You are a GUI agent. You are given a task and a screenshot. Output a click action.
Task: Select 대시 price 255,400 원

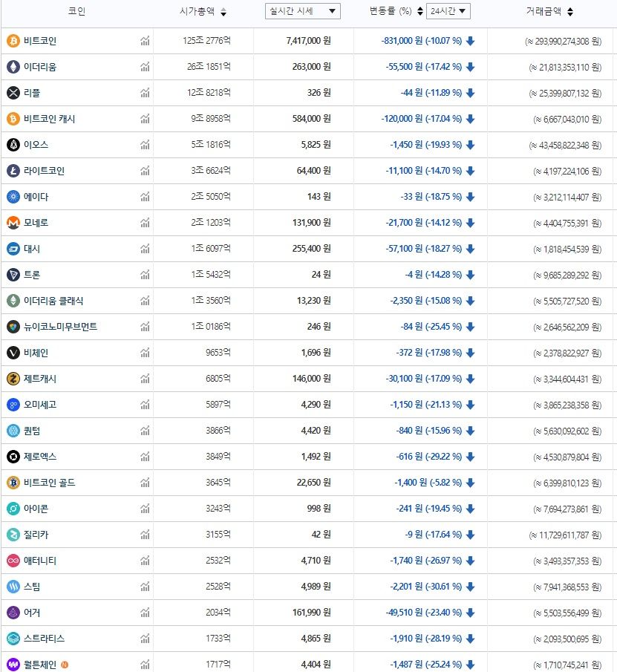tap(312, 249)
